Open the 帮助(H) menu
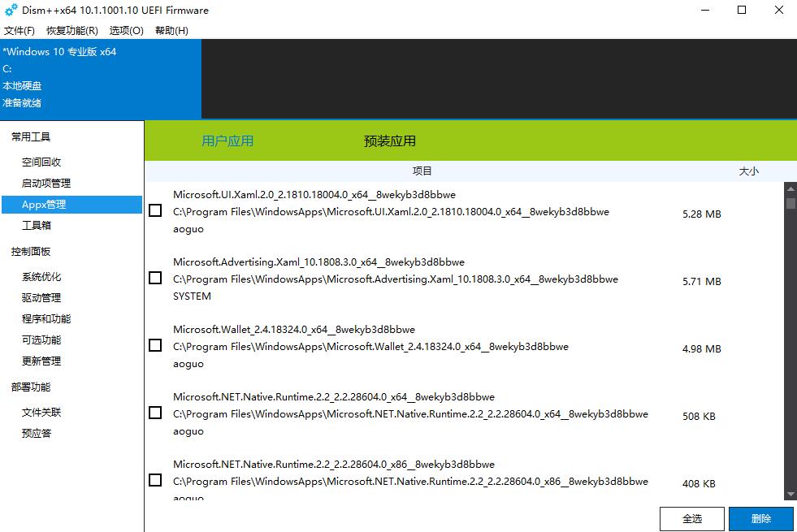This screenshot has height=532, width=797. coord(171,31)
